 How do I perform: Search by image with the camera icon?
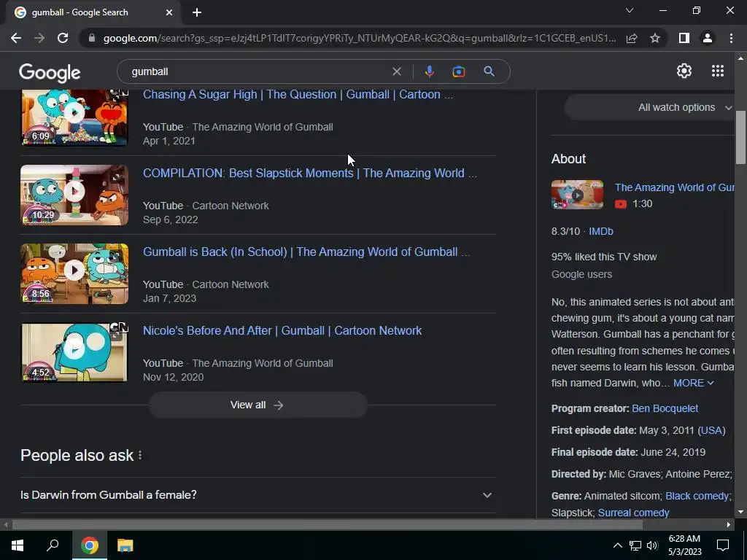(458, 71)
